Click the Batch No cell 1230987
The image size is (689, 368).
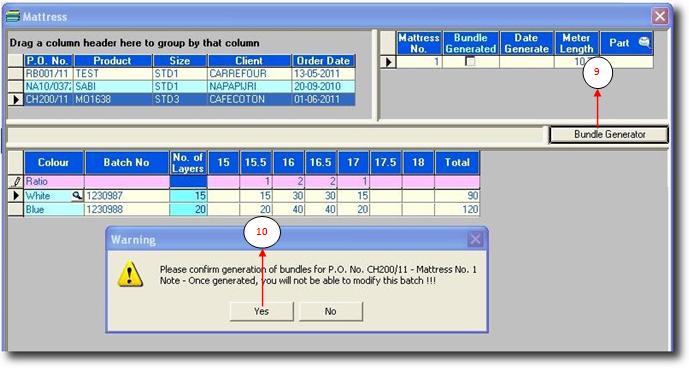coord(127,196)
